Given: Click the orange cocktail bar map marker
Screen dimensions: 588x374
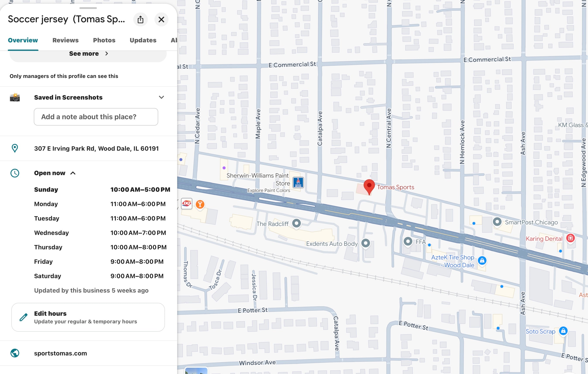Looking at the screenshot, I should [200, 204].
